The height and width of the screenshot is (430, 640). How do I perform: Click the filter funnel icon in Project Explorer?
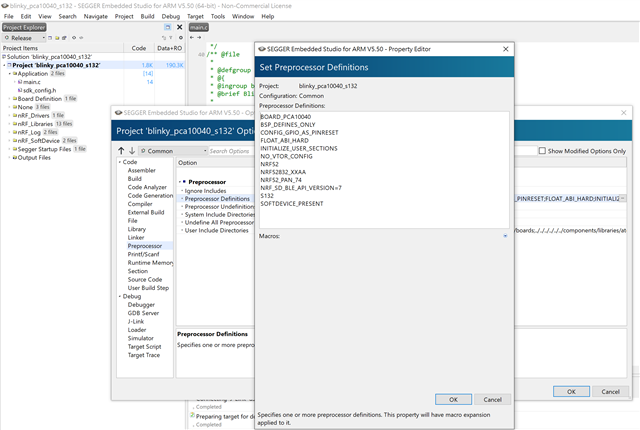pos(171,38)
